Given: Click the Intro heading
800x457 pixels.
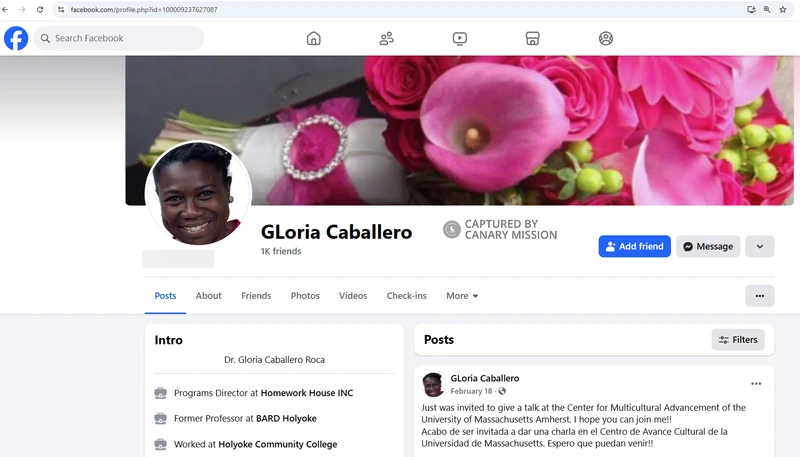Looking at the screenshot, I should pos(168,340).
